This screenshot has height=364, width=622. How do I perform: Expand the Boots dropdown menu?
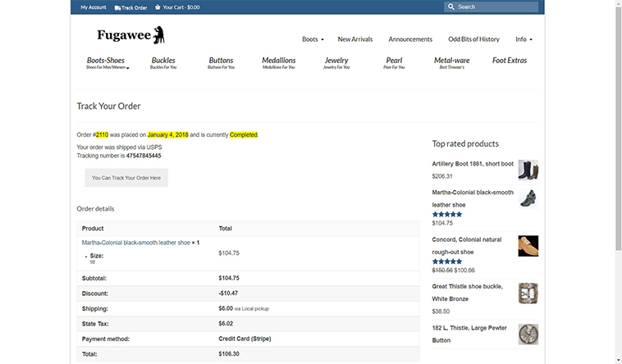313,39
